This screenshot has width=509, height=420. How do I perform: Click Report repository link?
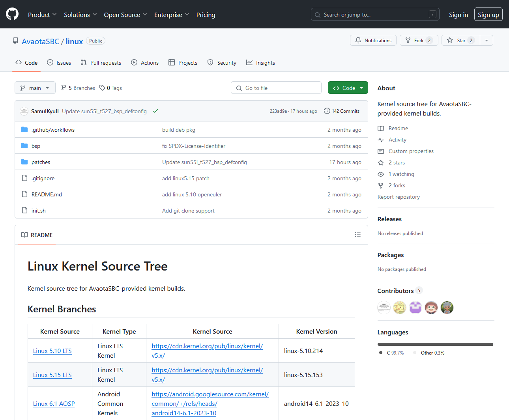click(399, 197)
